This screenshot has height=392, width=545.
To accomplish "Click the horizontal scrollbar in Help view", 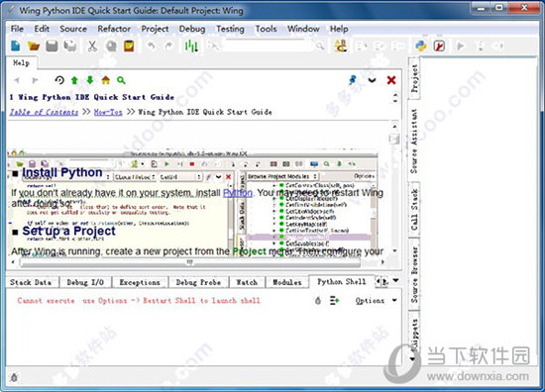I will pos(190,262).
